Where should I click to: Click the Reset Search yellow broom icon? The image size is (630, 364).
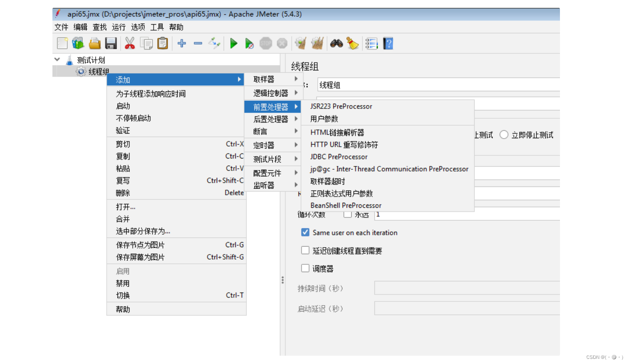click(x=353, y=44)
